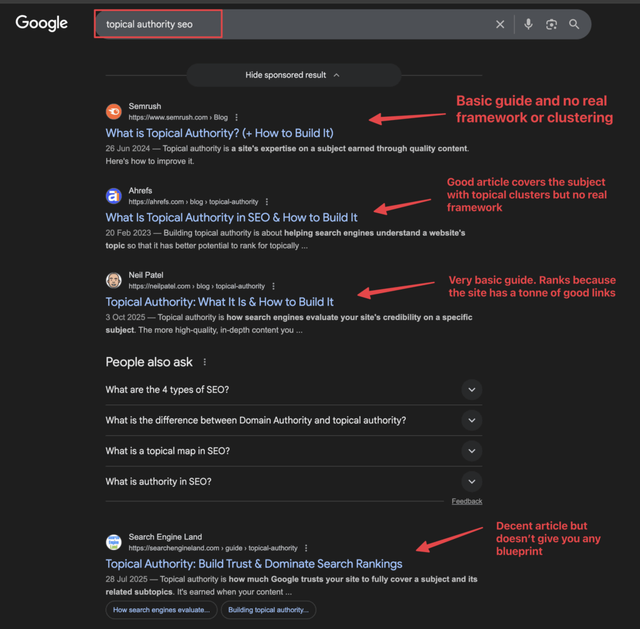Click "How search engines evaluate..." chip

point(161,609)
